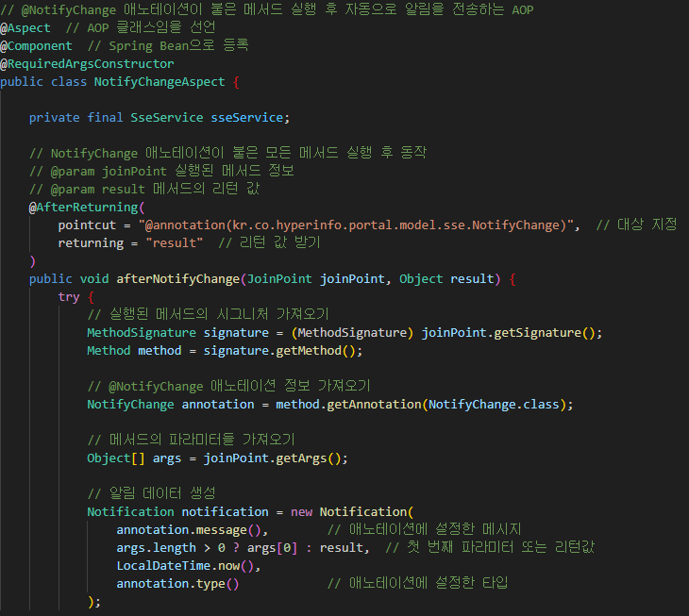Click the @Component annotation
Viewport: 689px width, 616px height.
pyautogui.click(x=36, y=46)
